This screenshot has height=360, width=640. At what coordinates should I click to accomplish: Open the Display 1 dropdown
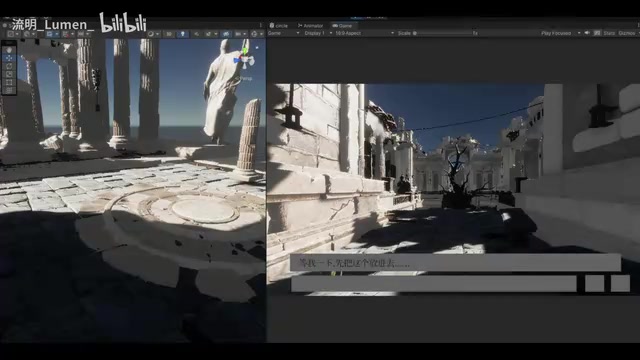click(318, 33)
